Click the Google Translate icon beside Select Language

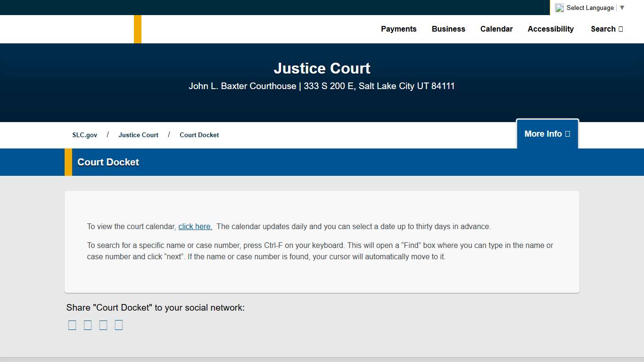point(559,8)
